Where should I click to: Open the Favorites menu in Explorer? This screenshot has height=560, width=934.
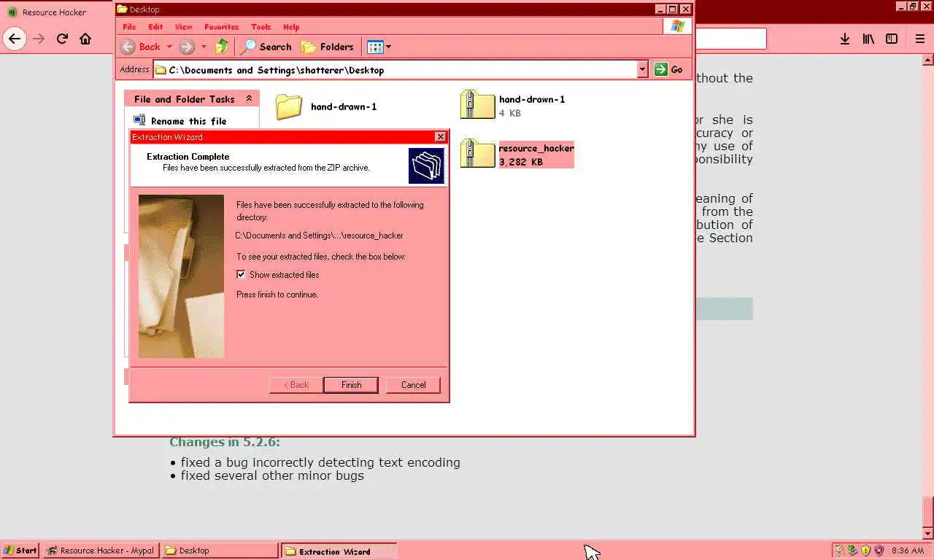click(222, 27)
